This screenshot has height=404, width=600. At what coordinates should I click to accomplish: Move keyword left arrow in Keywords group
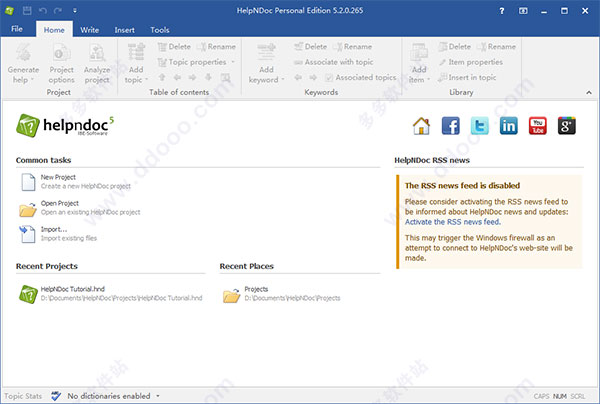point(298,78)
